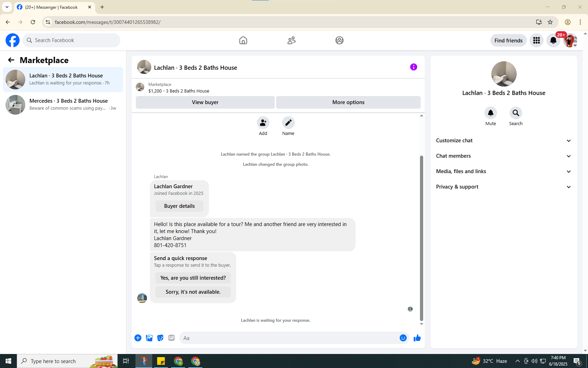Click More options button
Viewport: 588px width, 368px height.
pos(348,102)
